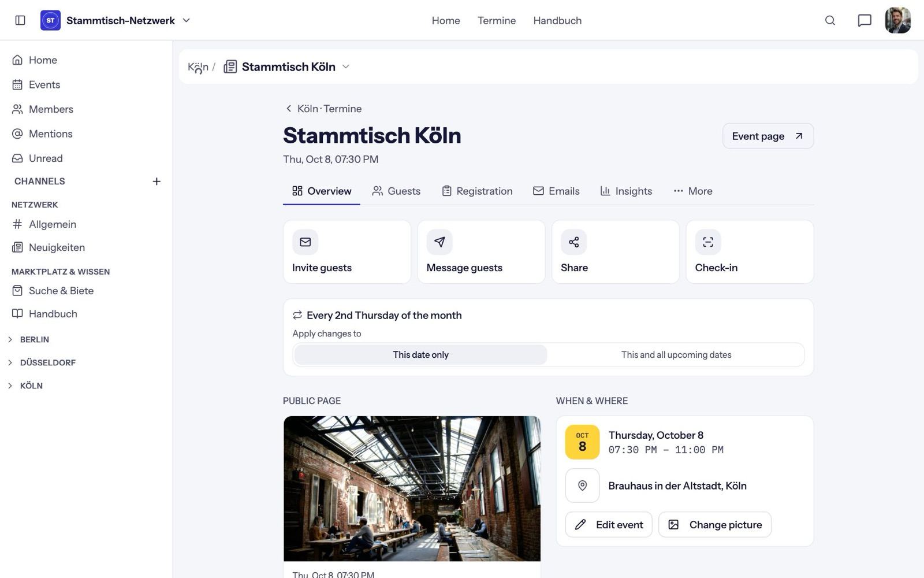Viewport: 924px width, 578px height.
Task: Open the Stammtisch Köln breadcrumb dropdown
Action: (x=346, y=66)
